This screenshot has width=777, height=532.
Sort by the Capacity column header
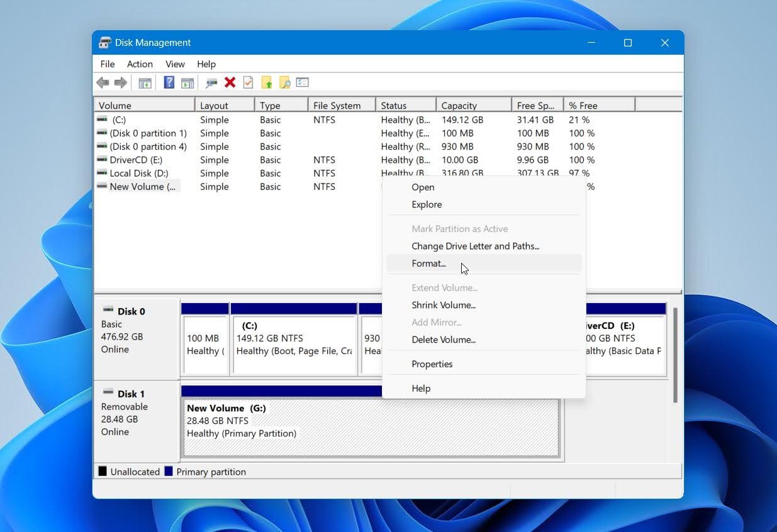tap(473, 106)
